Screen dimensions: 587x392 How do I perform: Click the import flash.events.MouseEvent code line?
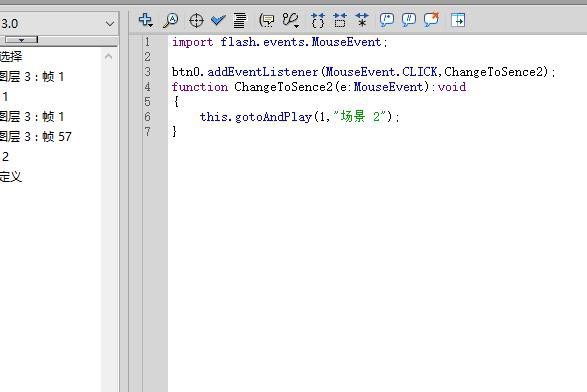(280, 42)
